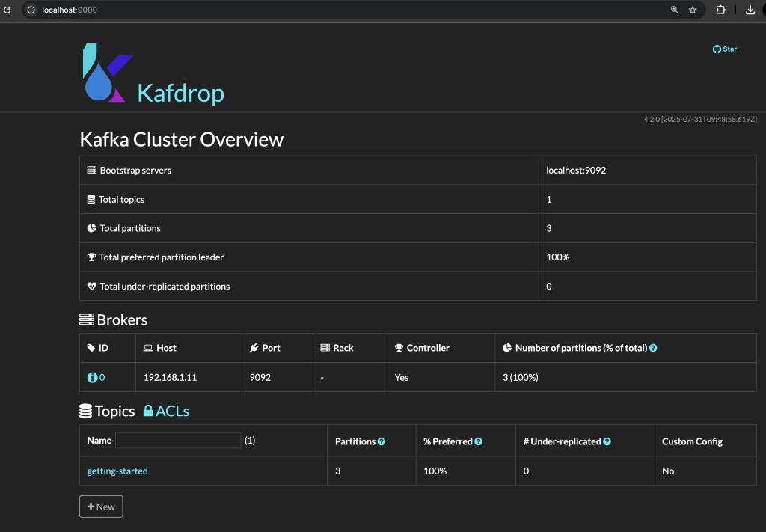Click the Kafdrop droplet logo

coord(108,73)
